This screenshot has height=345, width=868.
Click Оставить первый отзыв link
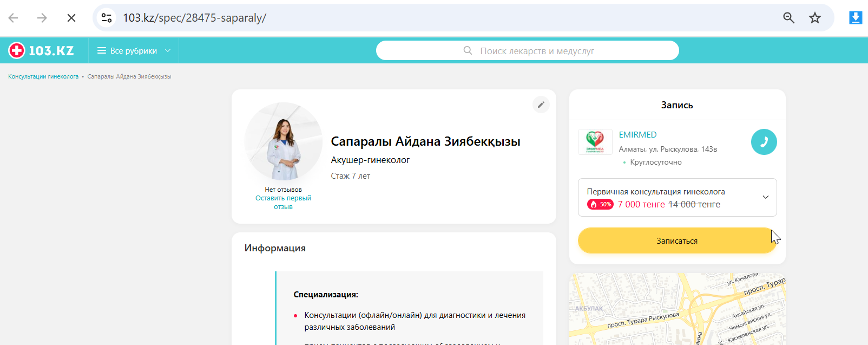pyautogui.click(x=283, y=202)
